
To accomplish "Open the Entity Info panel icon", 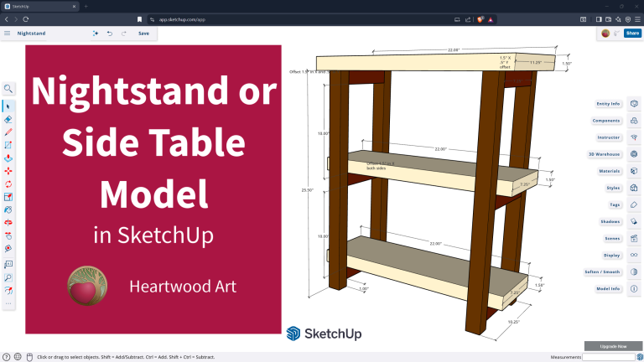I will pos(634,104).
